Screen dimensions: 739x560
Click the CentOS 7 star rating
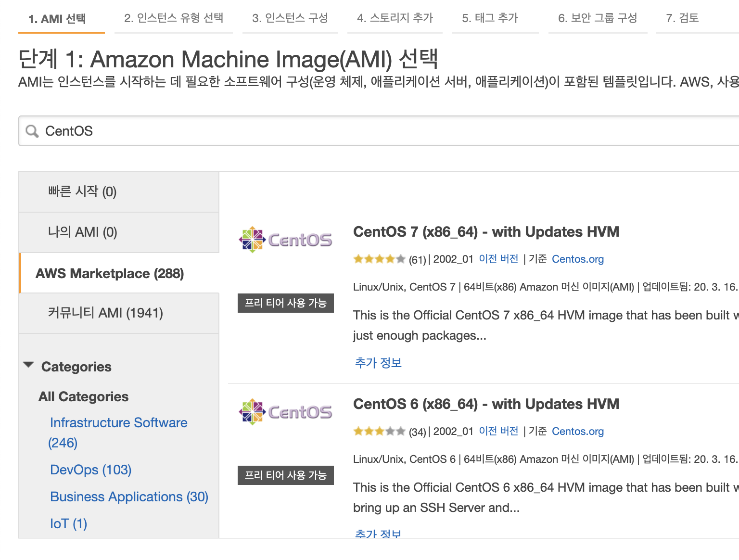[x=379, y=259]
